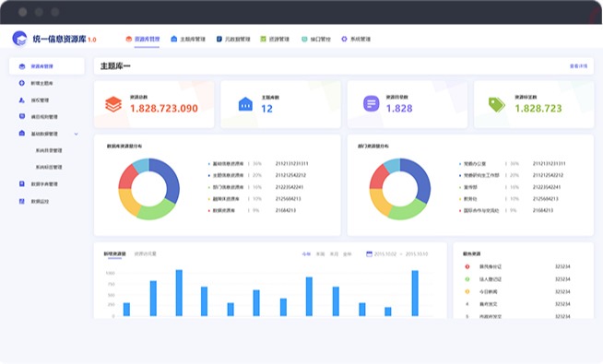Open 今日新闻 in hot resources list

(488, 292)
